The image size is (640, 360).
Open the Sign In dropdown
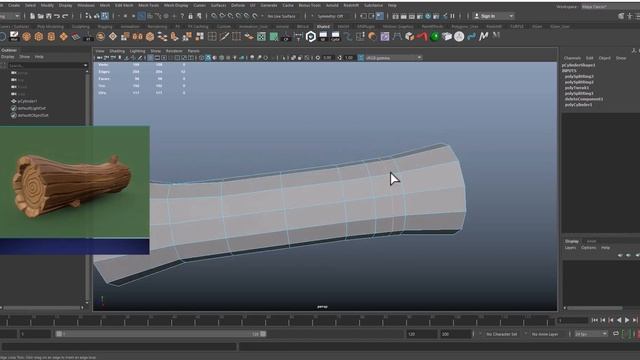(493, 16)
